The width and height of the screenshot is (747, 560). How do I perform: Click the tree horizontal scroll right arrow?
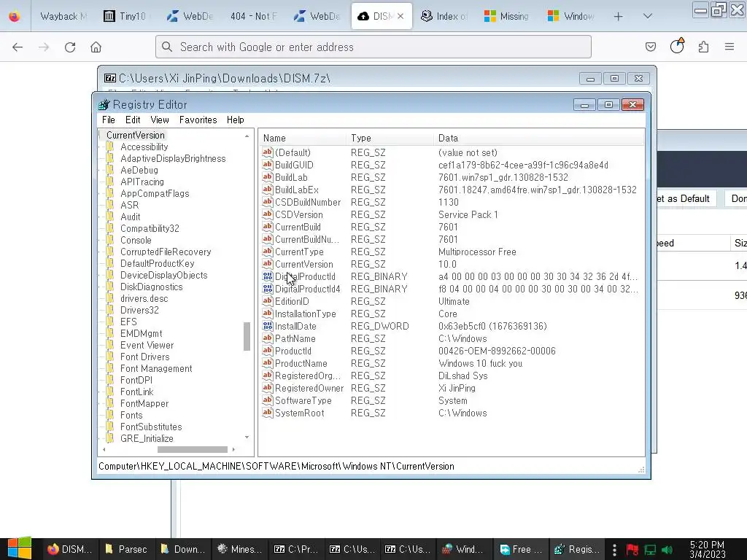[233, 449]
